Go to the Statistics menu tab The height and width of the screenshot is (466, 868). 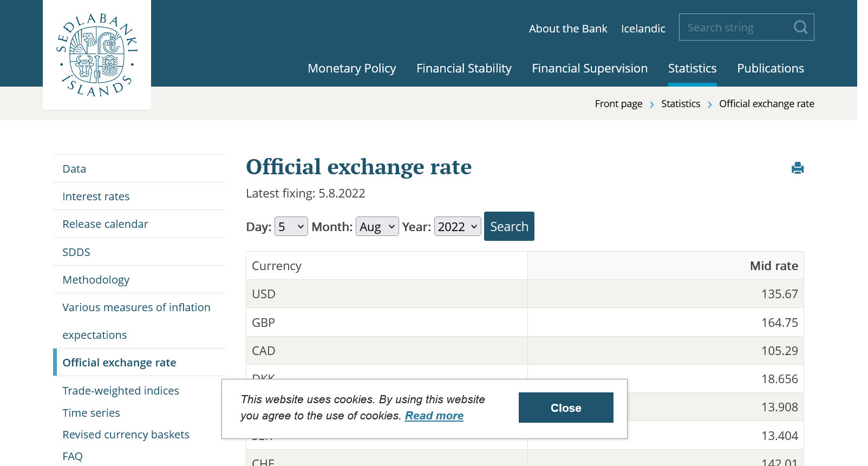pos(692,68)
